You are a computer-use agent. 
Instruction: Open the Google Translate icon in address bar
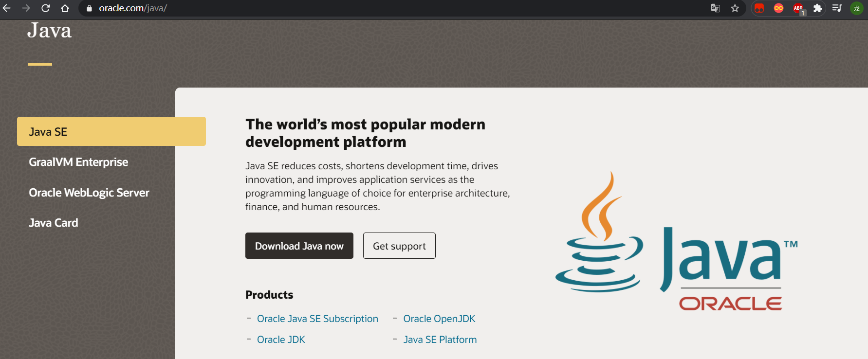pos(715,8)
